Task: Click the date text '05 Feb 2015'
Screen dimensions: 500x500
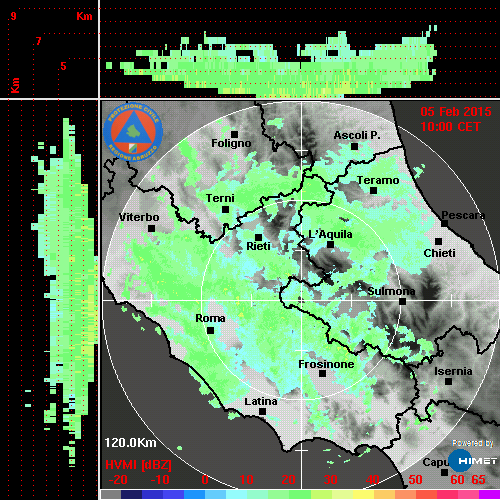Action: [456, 112]
